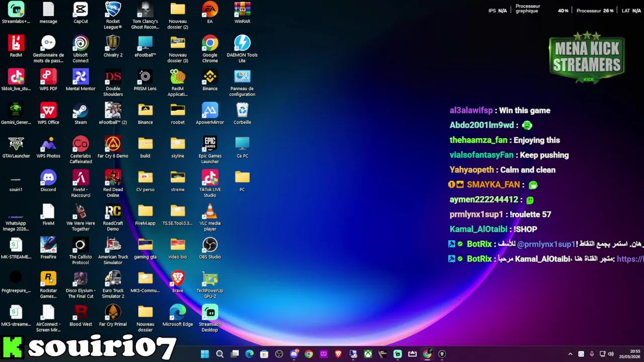Open the PRISM Lens shortcut

(145, 80)
